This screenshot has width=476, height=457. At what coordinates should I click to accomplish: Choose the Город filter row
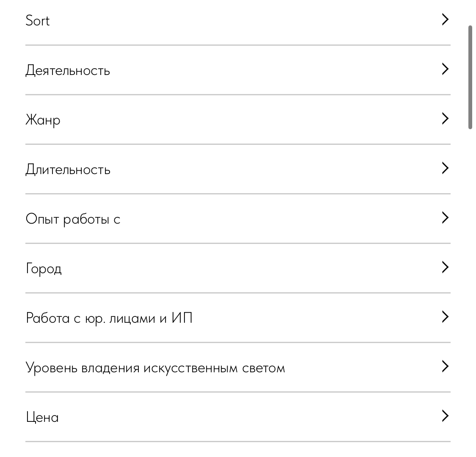pos(238,268)
